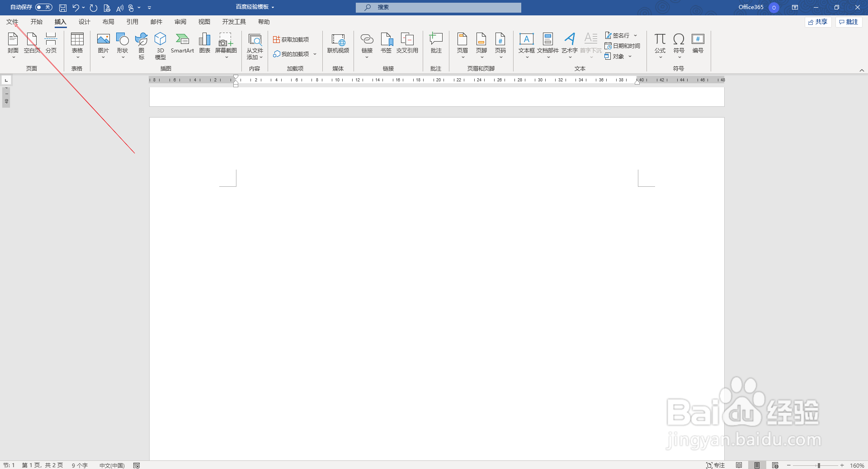Insert a hyperlink (链接)
The width and height of the screenshot is (868, 469).
click(367, 45)
